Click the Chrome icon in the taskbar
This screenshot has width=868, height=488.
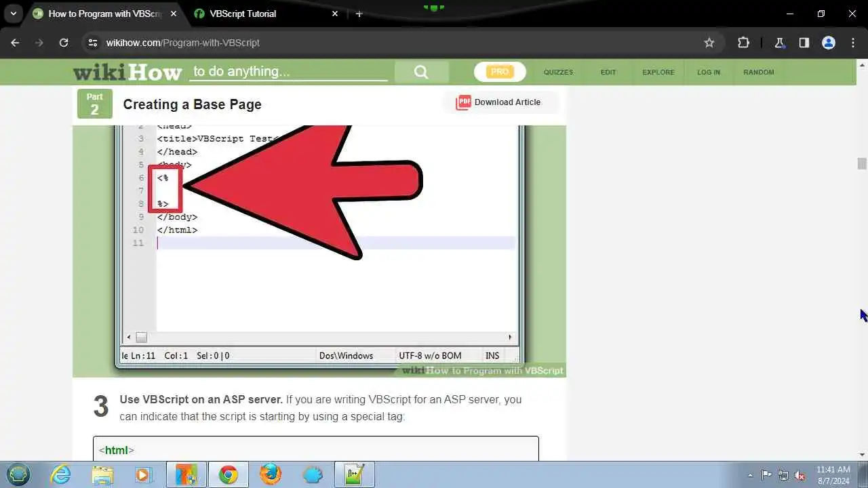(228, 474)
